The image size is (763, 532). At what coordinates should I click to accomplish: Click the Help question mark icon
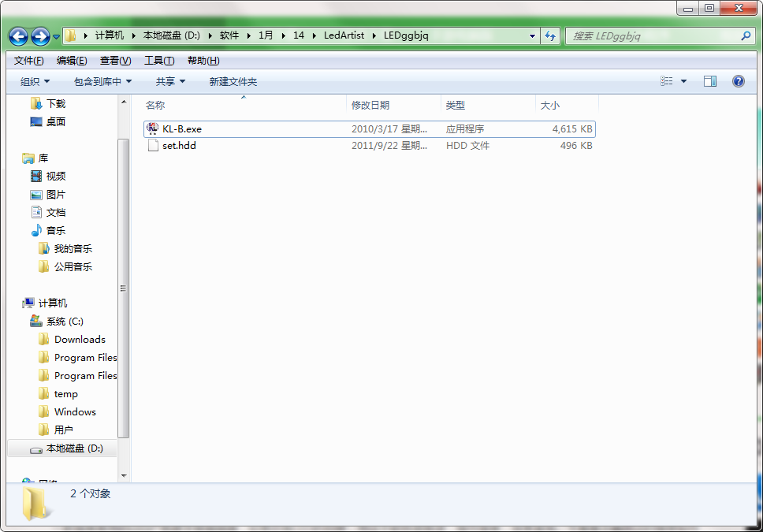click(x=739, y=80)
